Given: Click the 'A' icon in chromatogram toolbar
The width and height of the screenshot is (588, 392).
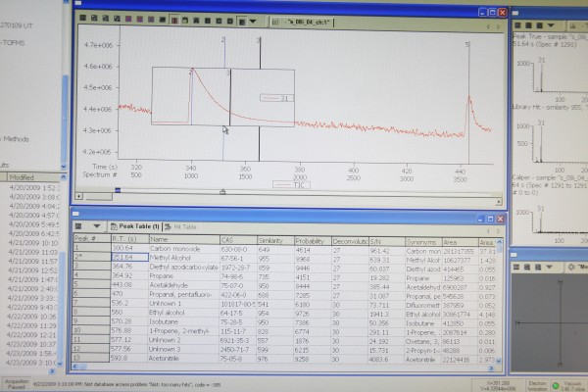Looking at the screenshot, I should tap(196, 21).
